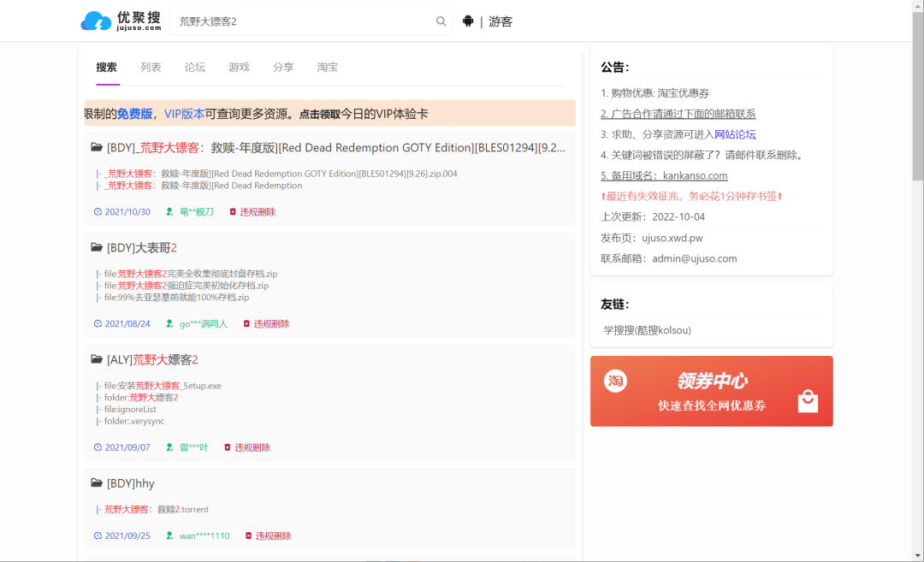
Task: Click the page vertical scrollbar thumb
Action: 917,96
